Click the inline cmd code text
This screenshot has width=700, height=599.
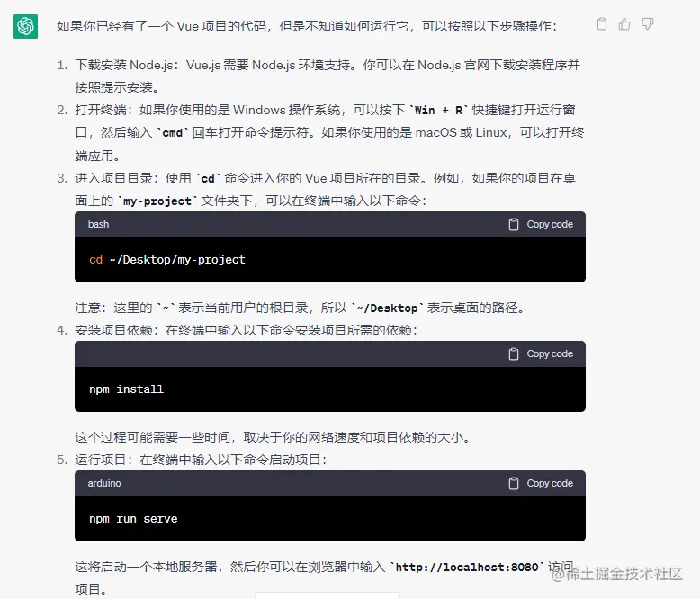click(x=173, y=133)
